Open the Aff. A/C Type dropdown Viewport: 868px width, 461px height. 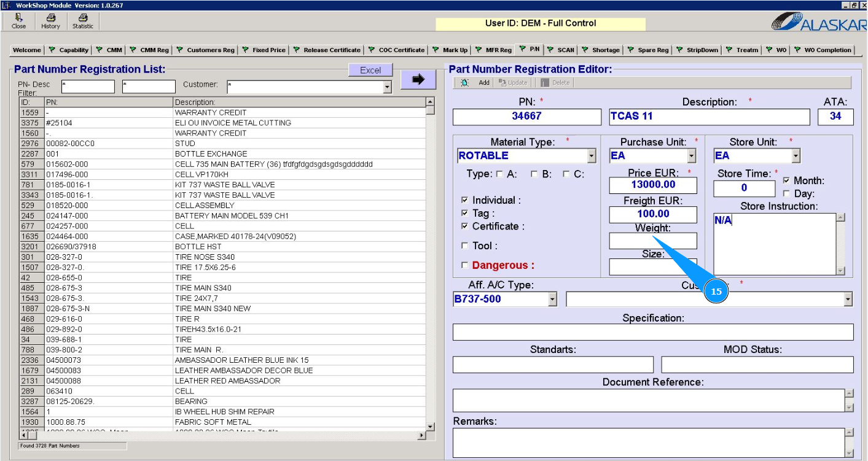[x=552, y=300]
